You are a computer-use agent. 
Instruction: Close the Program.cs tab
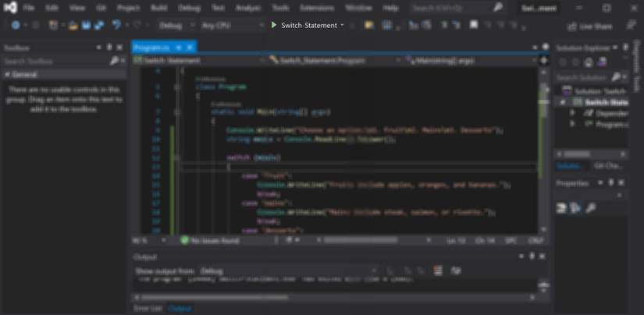pos(190,48)
